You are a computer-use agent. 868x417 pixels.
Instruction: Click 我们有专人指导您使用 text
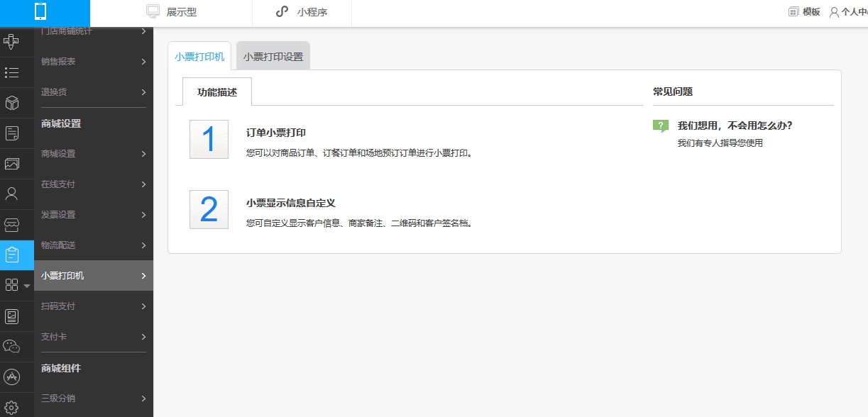[720, 143]
